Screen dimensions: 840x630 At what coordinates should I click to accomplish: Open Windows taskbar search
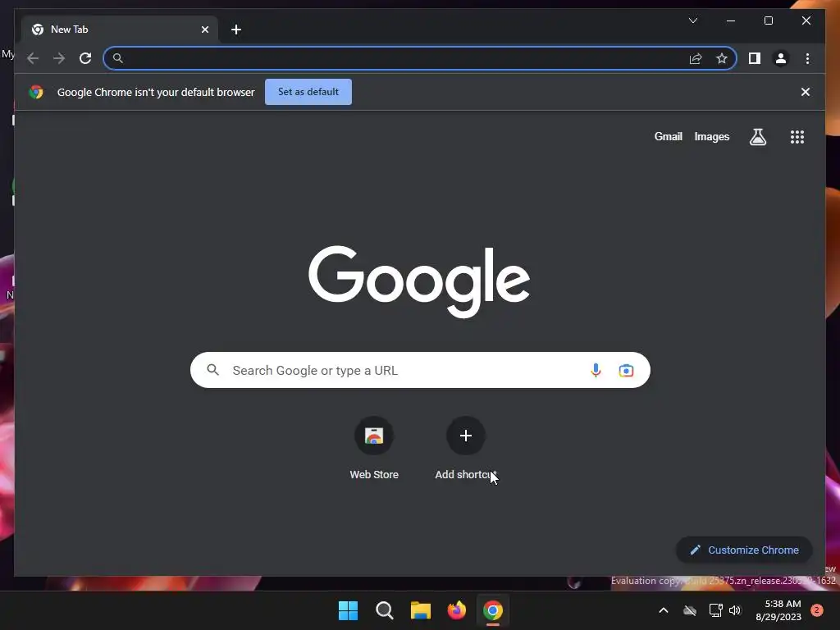[x=384, y=610]
